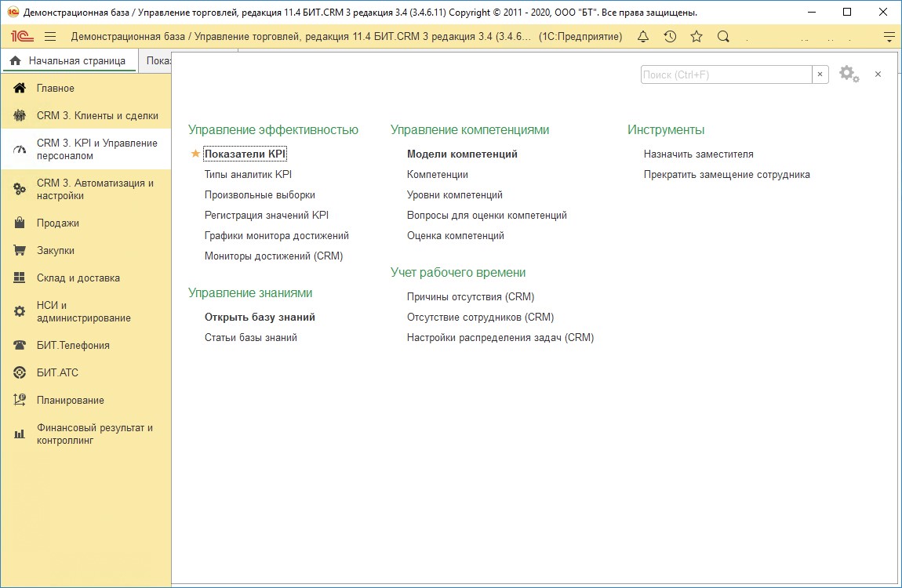Click the grid icon for Склад и доставка
The image size is (902, 588).
coord(20,278)
